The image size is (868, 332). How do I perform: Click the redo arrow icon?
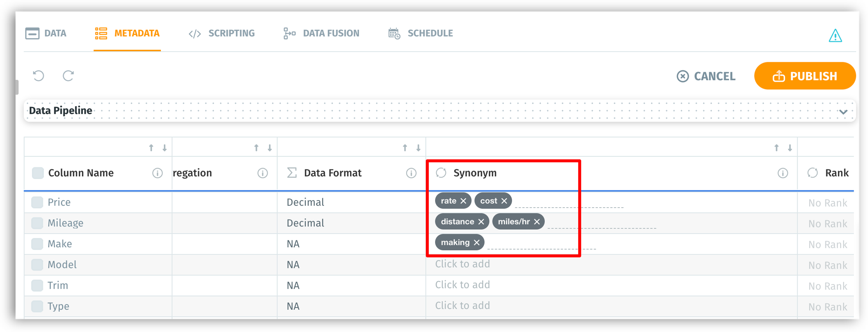[68, 76]
